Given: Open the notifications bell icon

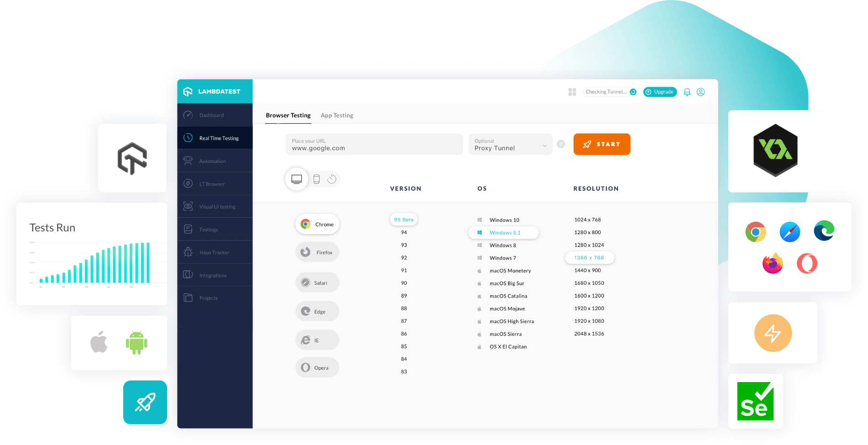Looking at the screenshot, I should pos(687,92).
